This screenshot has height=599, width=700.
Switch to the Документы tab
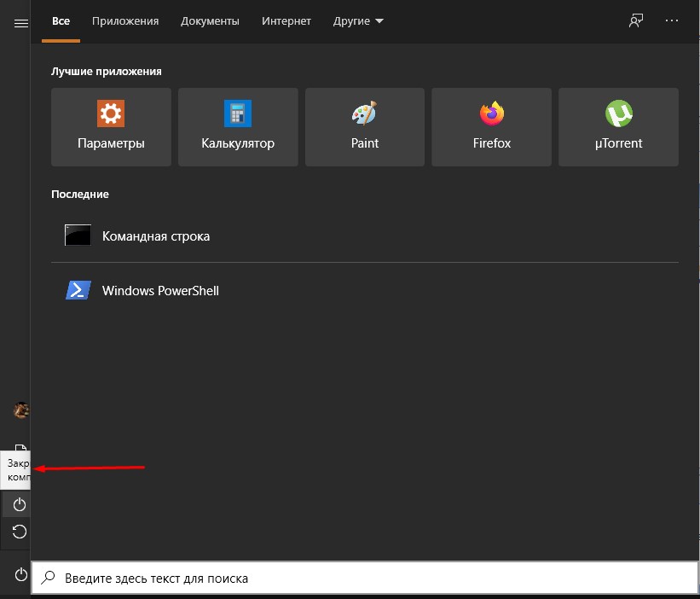coord(210,21)
